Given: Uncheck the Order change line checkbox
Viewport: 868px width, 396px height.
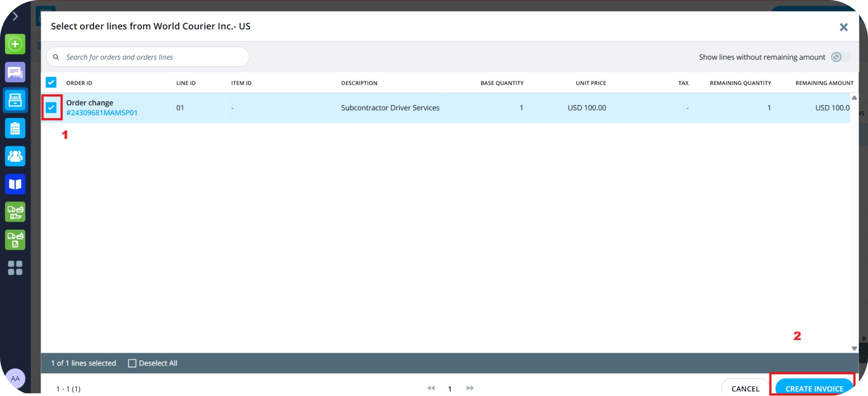Looking at the screenshot, I should click(51, 107).
